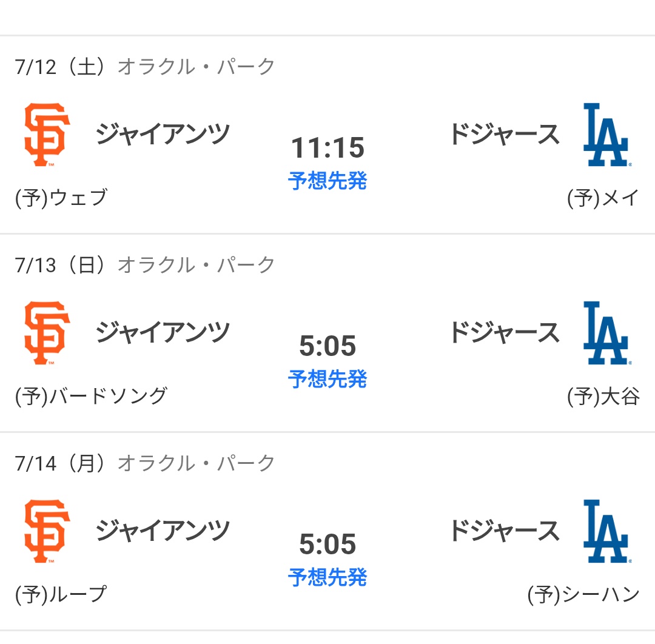
Task: Tap the Dodgers logo in 7/13 game
Action: [x=607, y=333]
